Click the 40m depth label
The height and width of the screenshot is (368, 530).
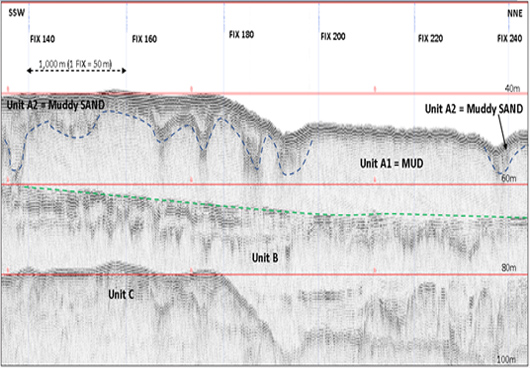512,89
